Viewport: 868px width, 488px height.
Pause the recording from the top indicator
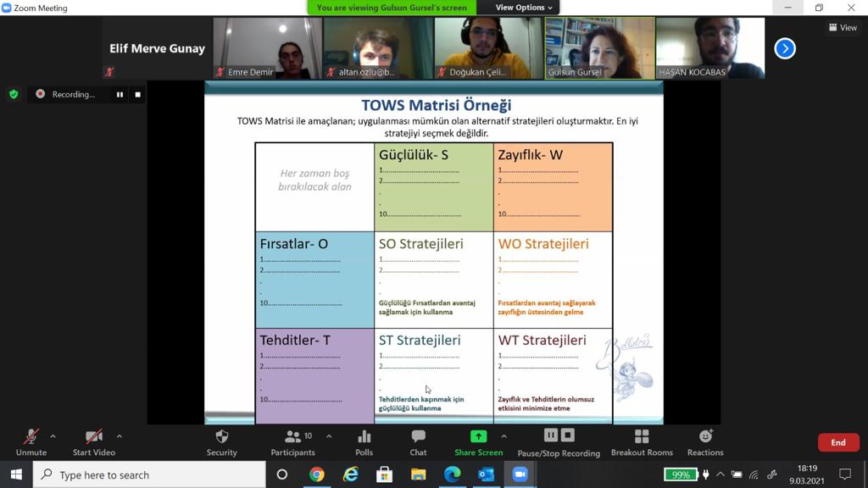(120, 94)
